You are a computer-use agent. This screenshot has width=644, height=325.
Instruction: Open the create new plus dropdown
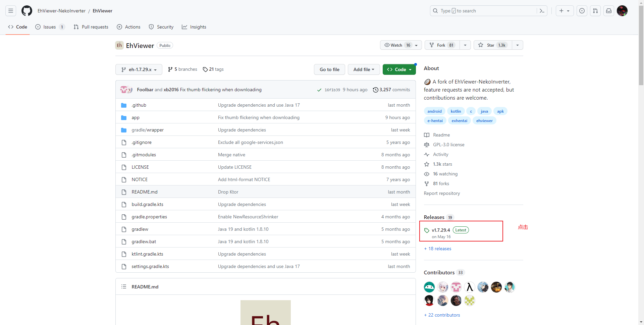click(565, 11)
